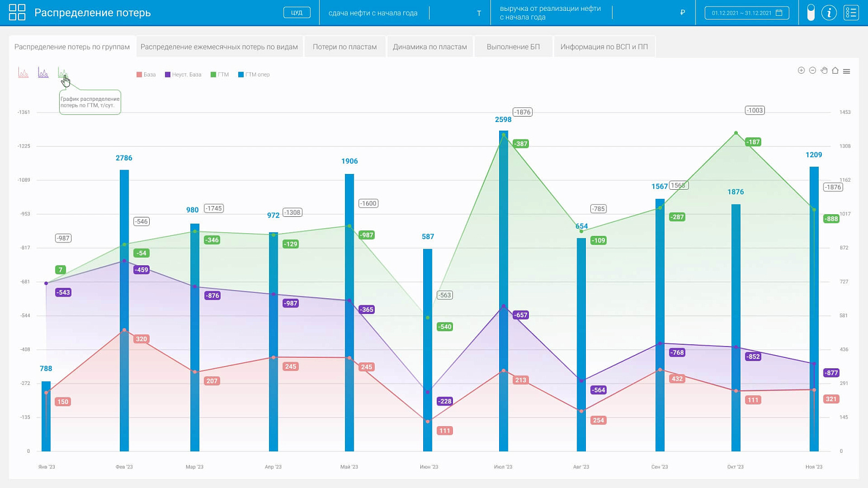The image size is (868, 488).
Task: Click the purple -657 data label
Action: pyautogui.click(x=521, y=315)
